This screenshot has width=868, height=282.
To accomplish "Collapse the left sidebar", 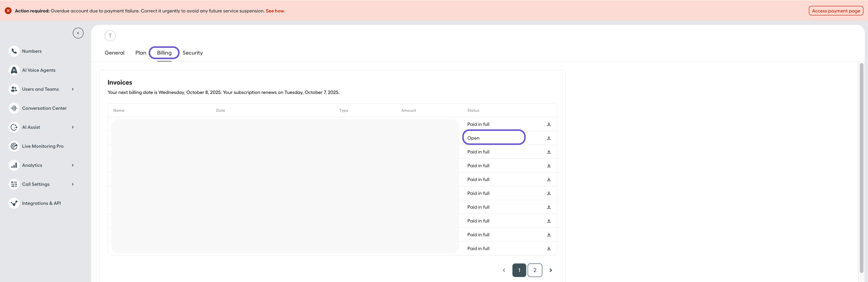I will tap(78, 33).
